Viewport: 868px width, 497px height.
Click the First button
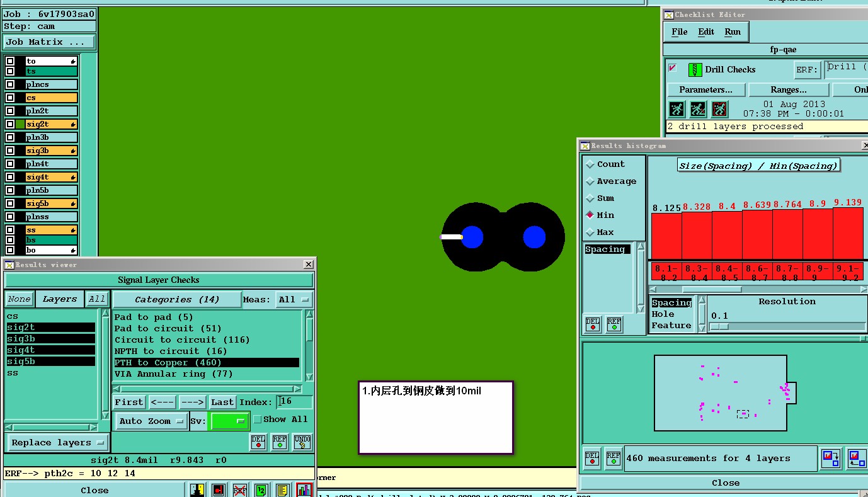[x=129, y=402]
